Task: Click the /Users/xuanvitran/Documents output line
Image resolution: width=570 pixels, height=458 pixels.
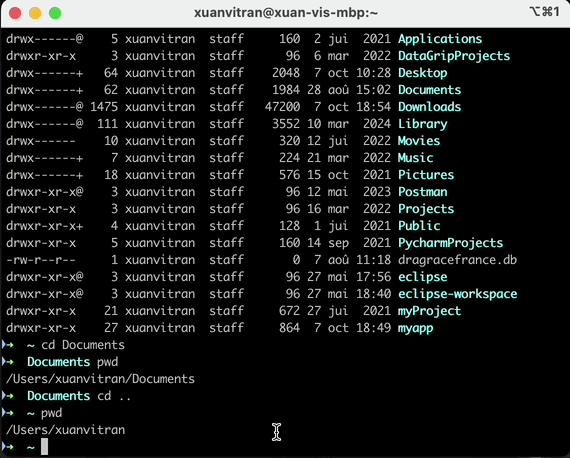Action: pyautogui.click(x=100, y=379)
